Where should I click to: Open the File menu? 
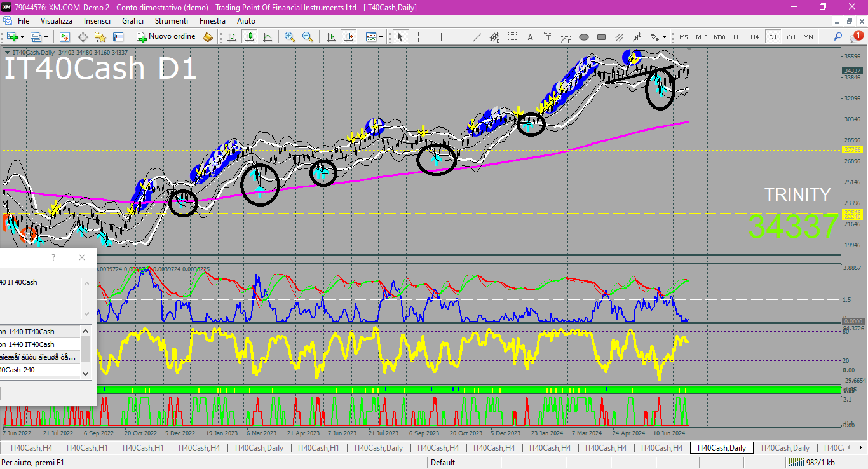tap(24, 21)
